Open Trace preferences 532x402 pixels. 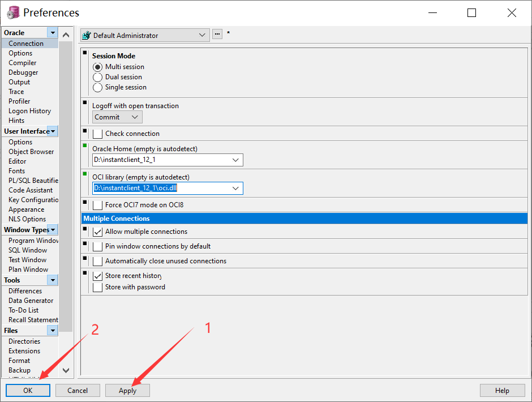[16, 92]
